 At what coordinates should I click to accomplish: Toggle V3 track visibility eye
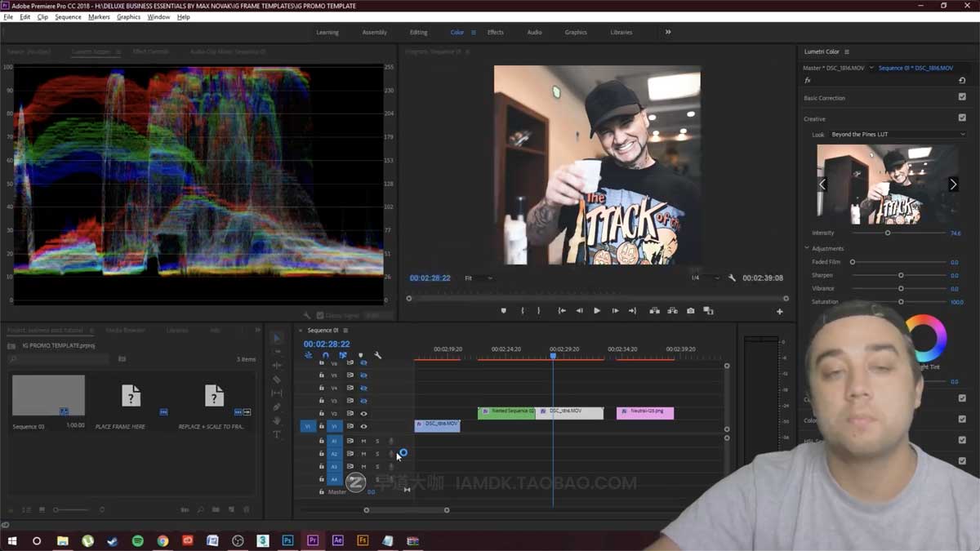tap(363, 401)
